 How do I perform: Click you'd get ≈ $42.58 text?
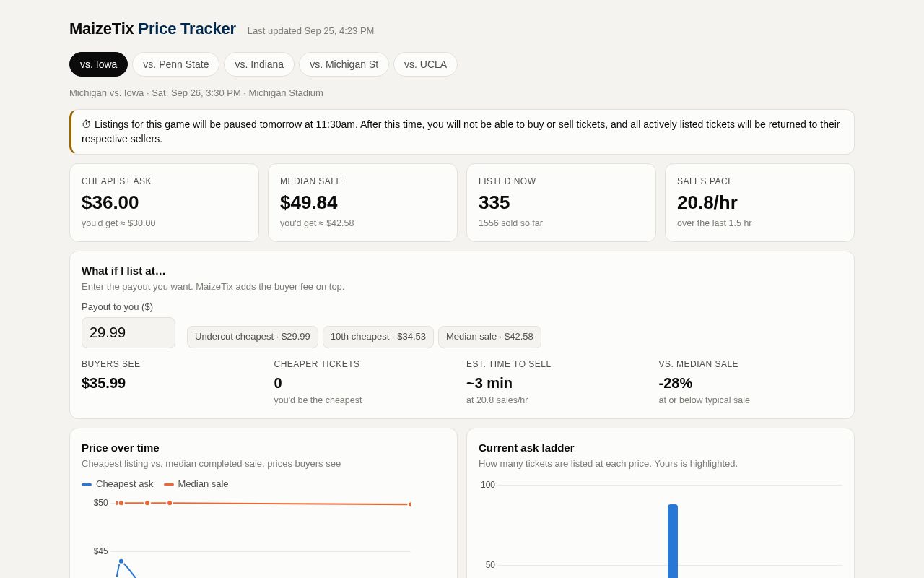click(317, 223)
